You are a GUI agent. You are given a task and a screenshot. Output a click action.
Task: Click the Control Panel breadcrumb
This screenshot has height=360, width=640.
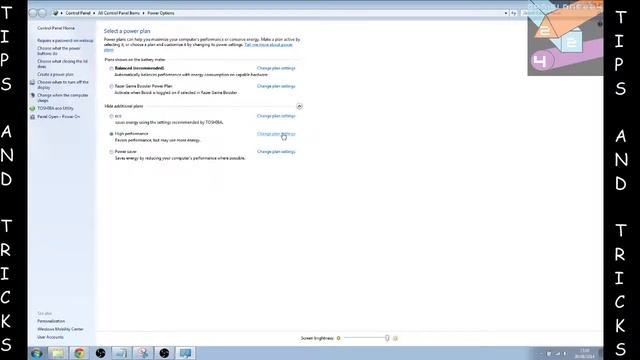pyautogui.click(x=78, y=13)
